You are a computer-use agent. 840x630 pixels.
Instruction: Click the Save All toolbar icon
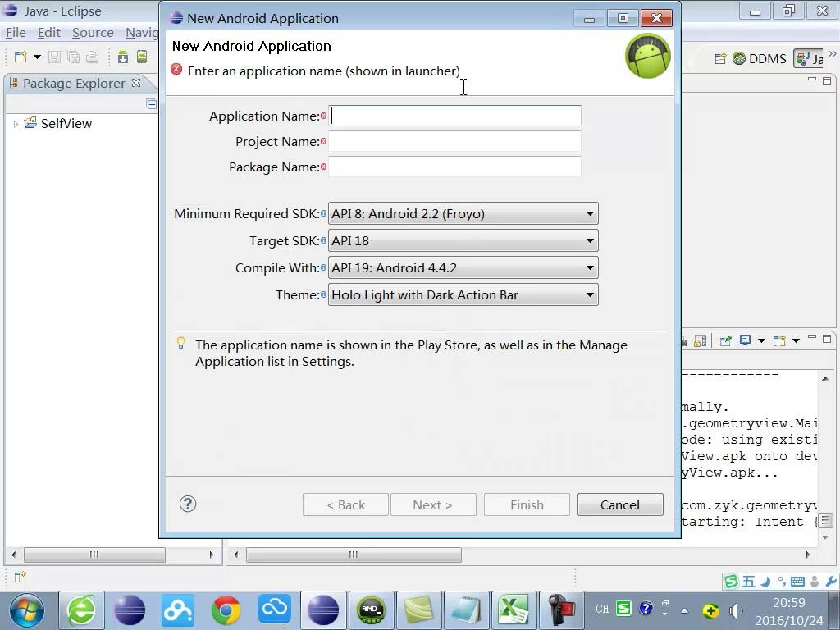click(73, 57)
